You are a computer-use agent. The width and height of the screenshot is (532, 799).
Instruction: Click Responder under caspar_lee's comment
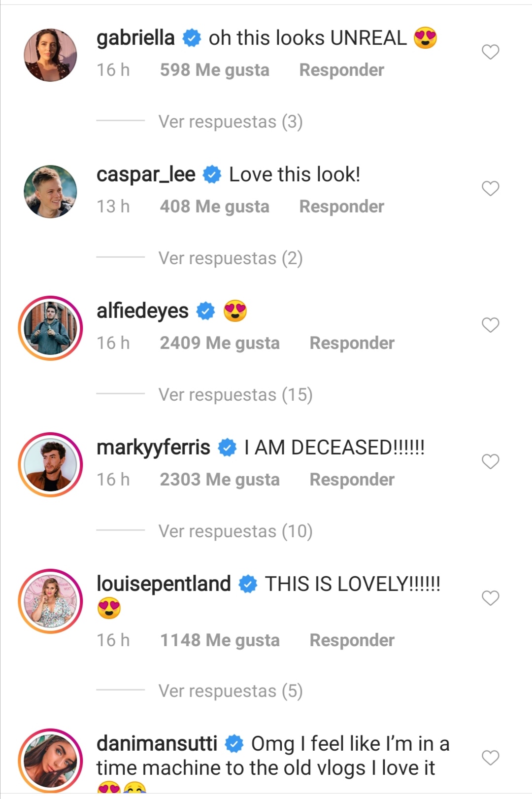click(x=341, y=207)
